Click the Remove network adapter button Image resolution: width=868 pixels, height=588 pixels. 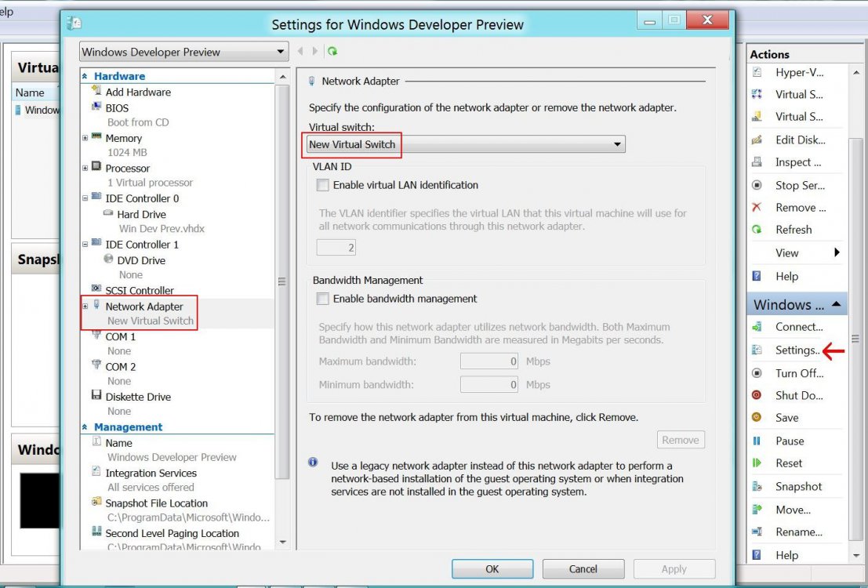(x=681, y=440)
